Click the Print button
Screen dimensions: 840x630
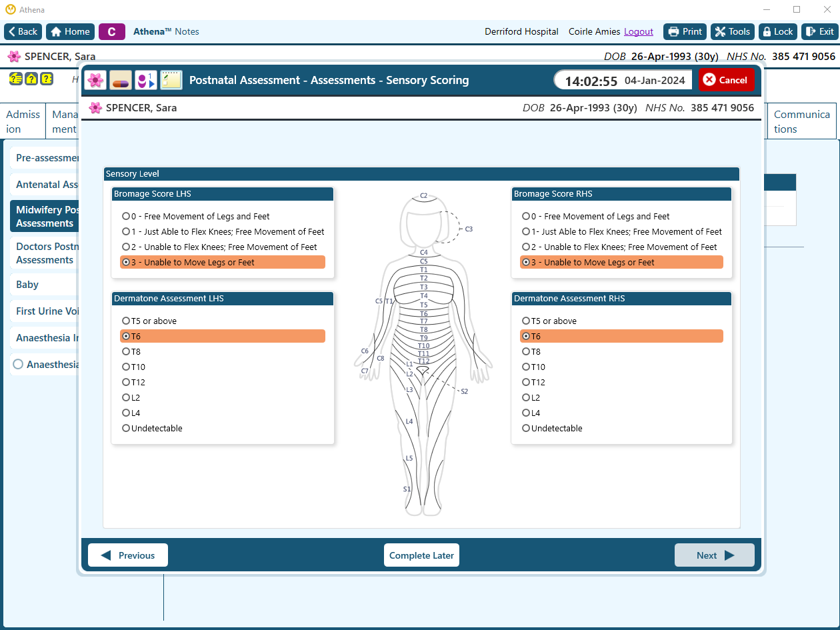(x=685, y=31)
